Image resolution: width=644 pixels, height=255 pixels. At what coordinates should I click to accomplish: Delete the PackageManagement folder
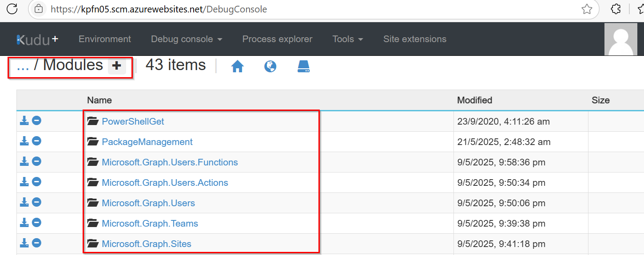coord(37,141)
